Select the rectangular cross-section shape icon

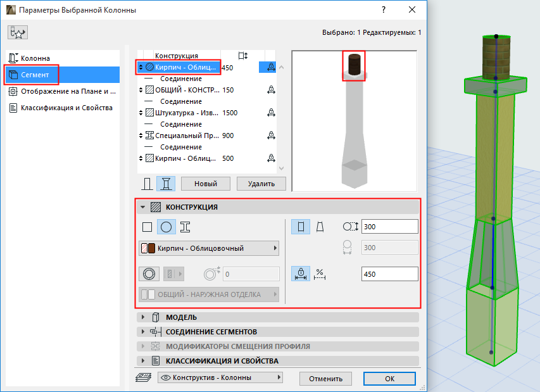click(148, 226)
